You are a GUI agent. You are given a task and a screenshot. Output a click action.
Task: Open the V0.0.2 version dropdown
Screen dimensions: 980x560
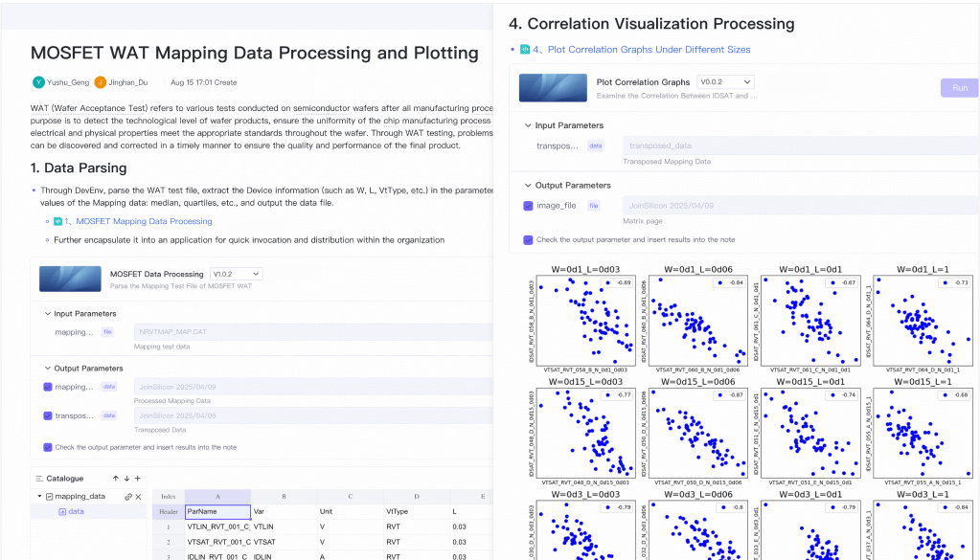pyautogui.click(x=725, y=81)
